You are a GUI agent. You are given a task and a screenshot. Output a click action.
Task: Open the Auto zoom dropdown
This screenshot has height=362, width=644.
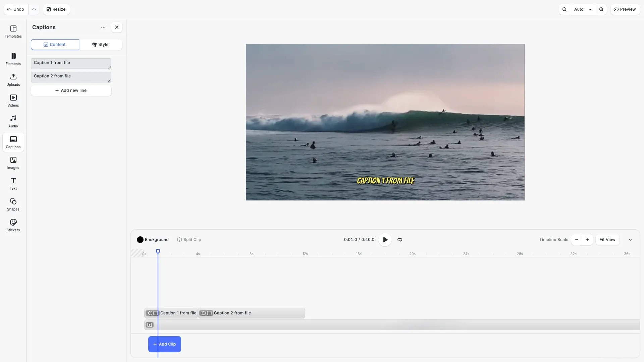pos(583,9)
